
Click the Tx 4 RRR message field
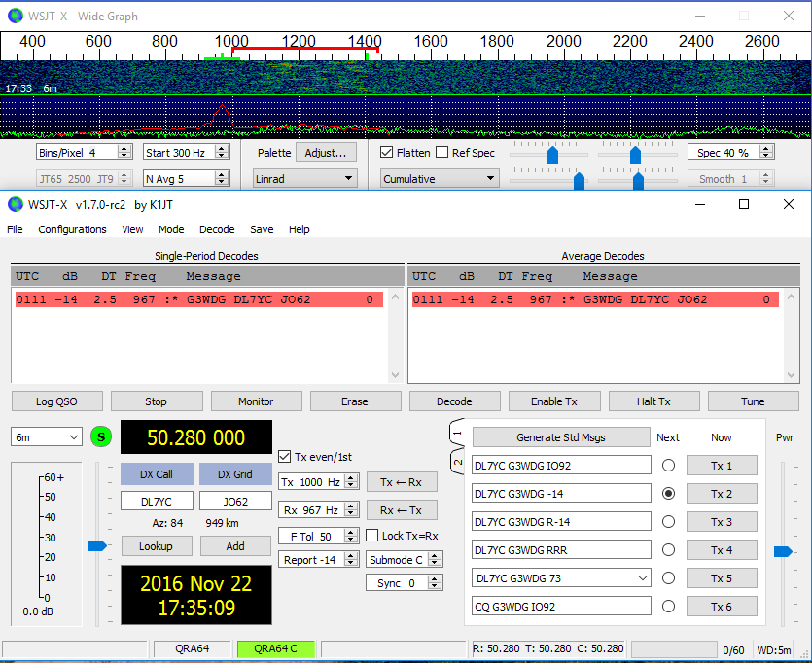pos(561,549)
